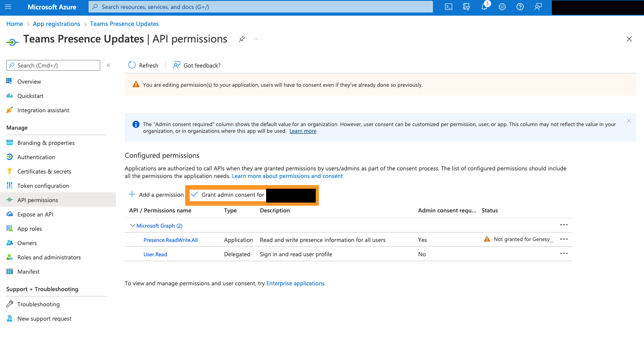Image resolution: width=644 pixels, height=360 pixels.
Task: Open the Enterprise applications link
Action: [x=295, y=283]
